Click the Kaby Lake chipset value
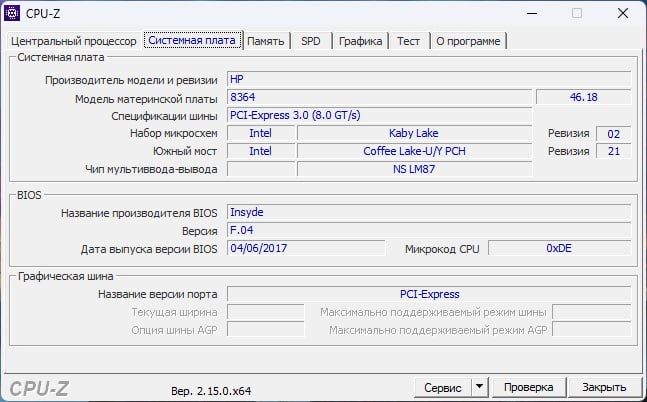 [x=414, y=133]
